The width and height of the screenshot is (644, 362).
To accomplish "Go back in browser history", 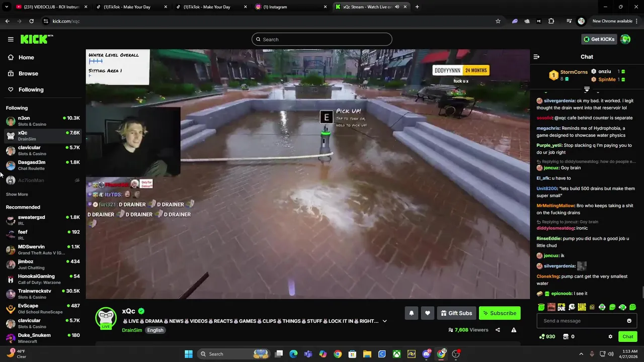I will coord(7,21).
